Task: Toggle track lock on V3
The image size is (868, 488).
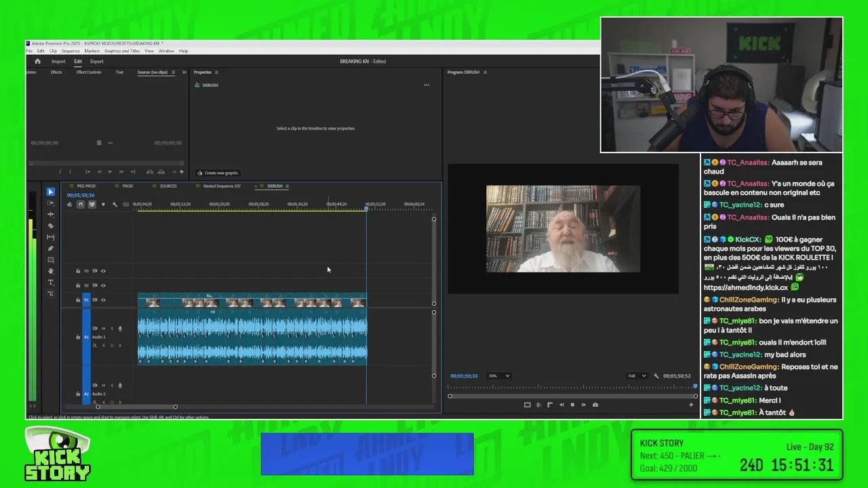Action: 78,271
